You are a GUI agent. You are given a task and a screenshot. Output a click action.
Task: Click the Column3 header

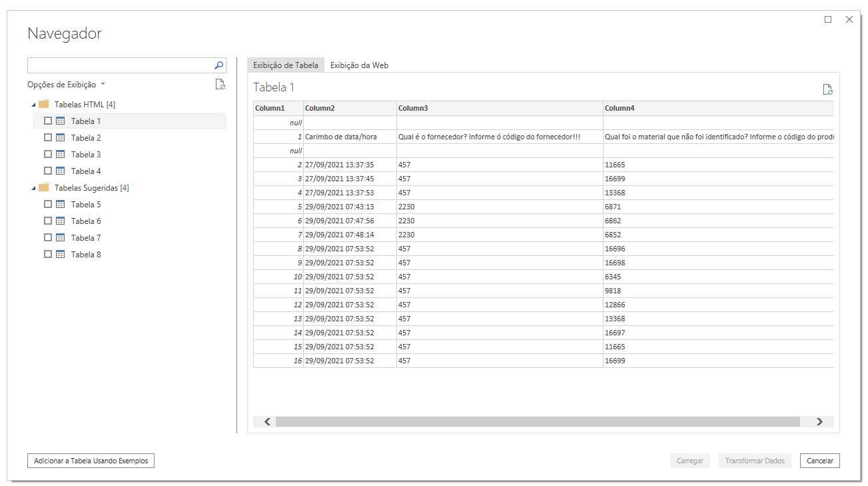[500, 108]
